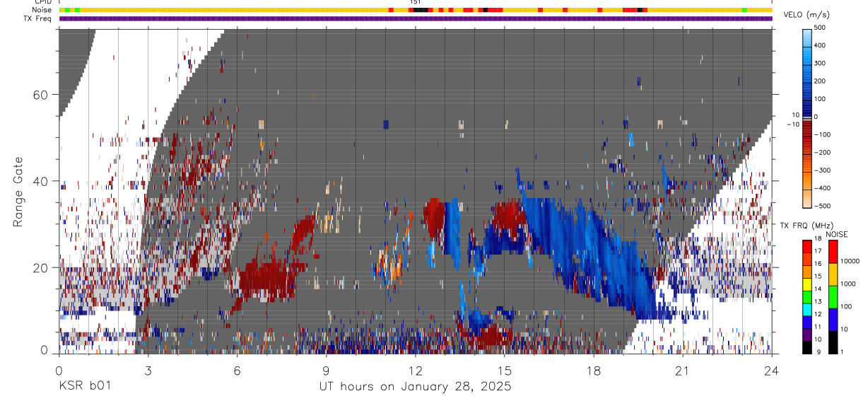Click the orange Noise strip above plot
868x401 pixels.
coord(416,10)
